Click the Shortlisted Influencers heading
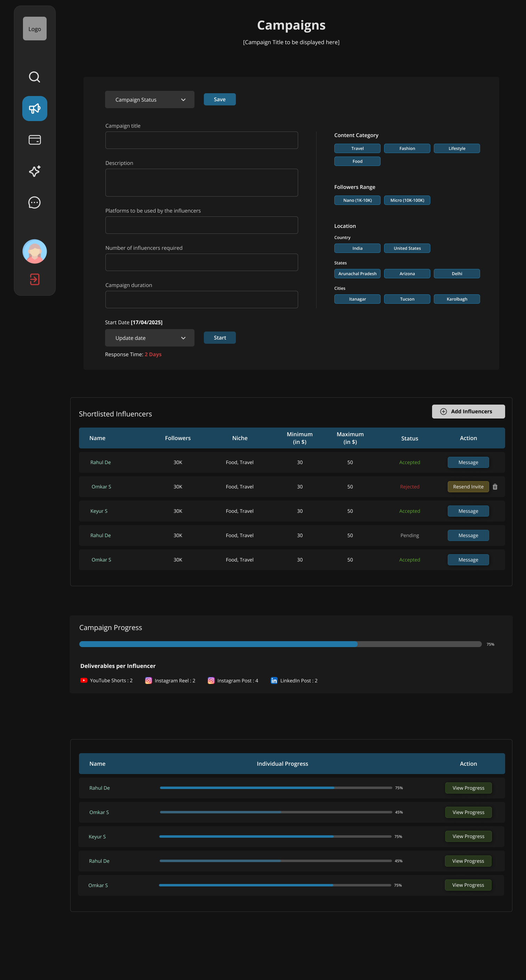The height and width of the screenshot is (980, 526). click(x=115, y=414)
